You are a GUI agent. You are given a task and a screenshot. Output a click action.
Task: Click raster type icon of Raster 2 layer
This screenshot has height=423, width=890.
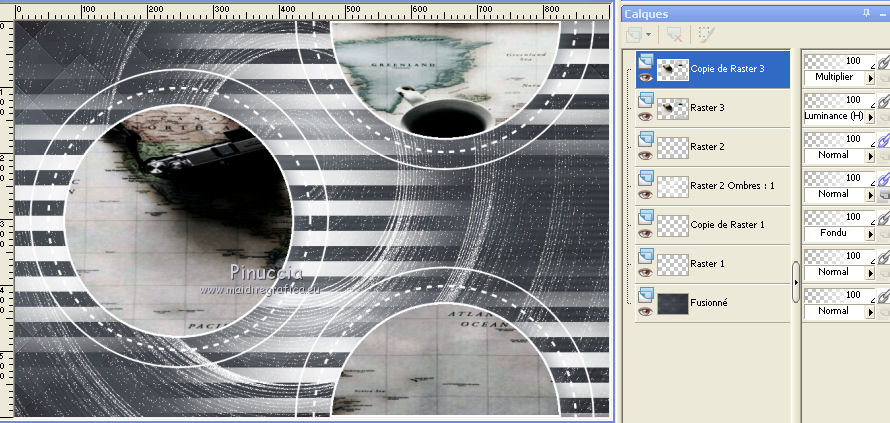click(x=645, y=139)
